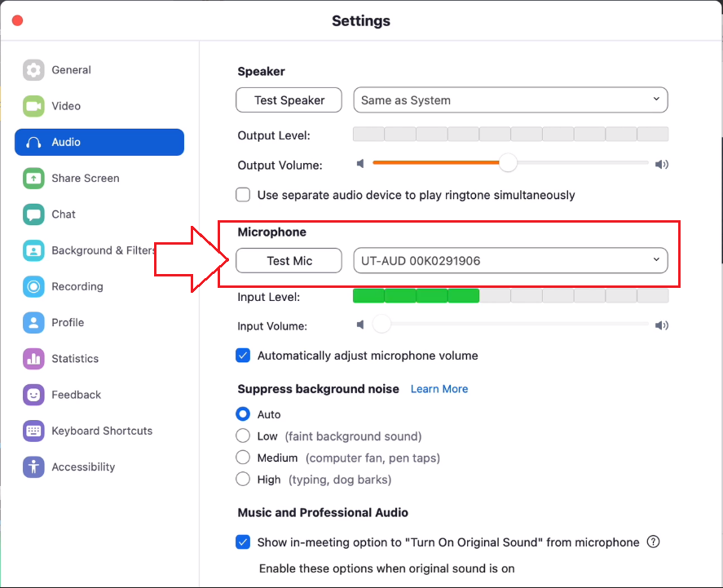Open the microphone device dropdown

pyautogui.click(x=510, y=260)
